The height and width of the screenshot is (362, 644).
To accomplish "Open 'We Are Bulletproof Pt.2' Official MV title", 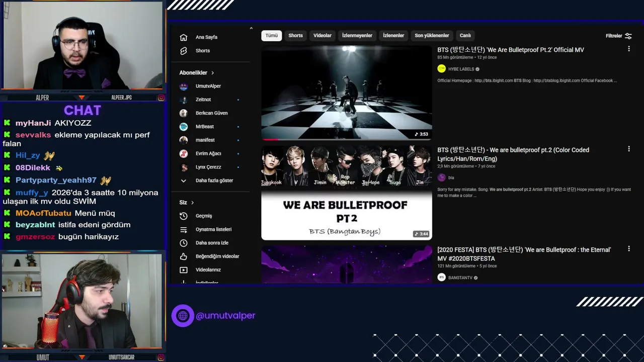I will pos(511,50).
